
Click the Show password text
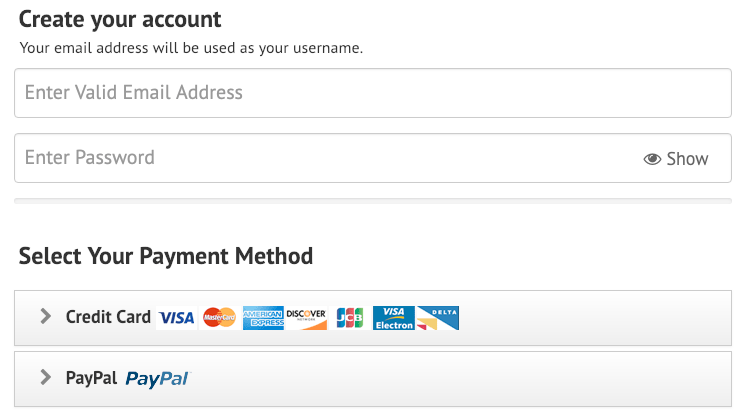687,159
